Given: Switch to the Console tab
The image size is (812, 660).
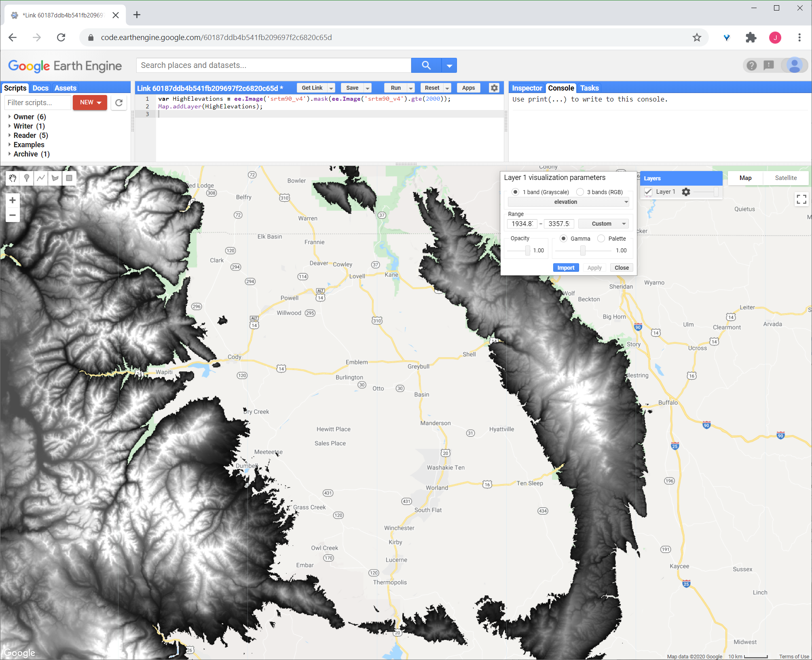Looking at the screenshot, I should tap(561, 88).
